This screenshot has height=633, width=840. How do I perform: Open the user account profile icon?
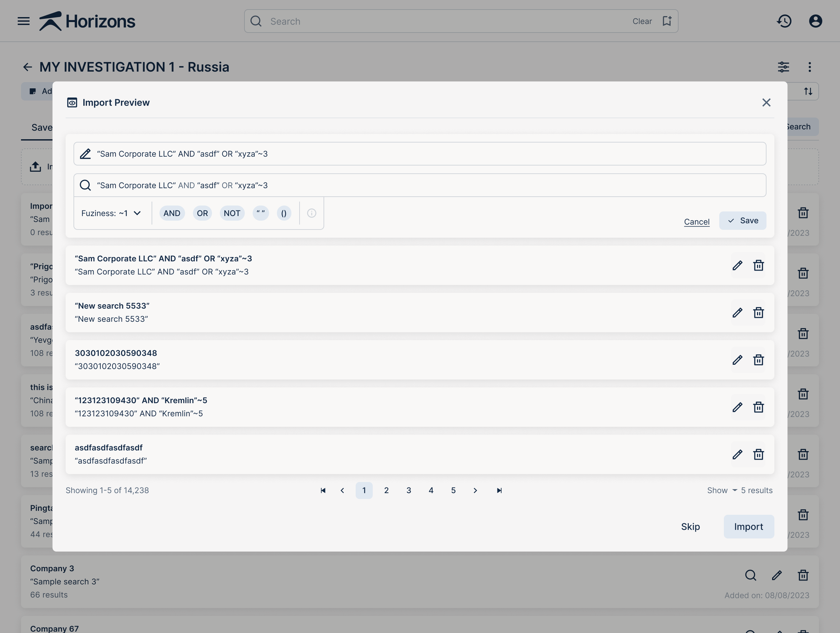coord(815,21)
